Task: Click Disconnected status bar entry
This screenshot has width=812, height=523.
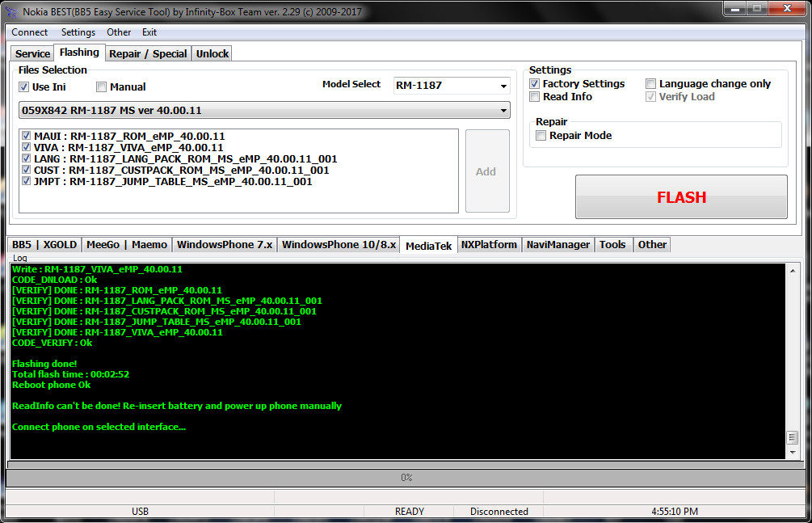Action: [x=499, y=512]
